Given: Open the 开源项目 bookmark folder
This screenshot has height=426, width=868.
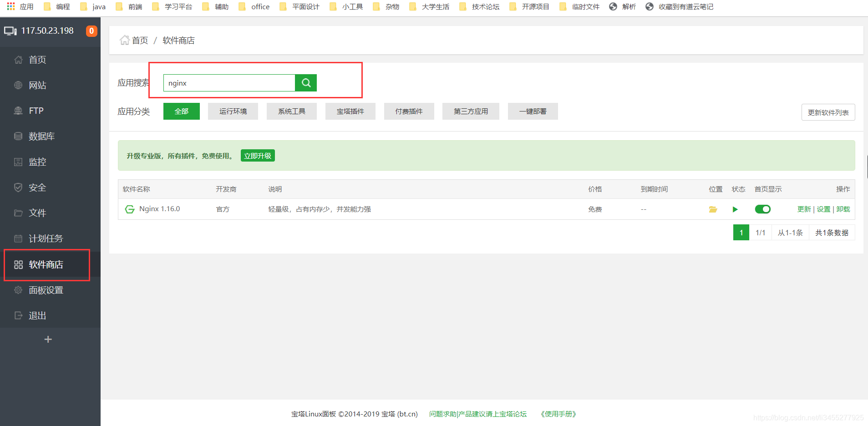Looking at the screenshot, I should pos(529,7).
